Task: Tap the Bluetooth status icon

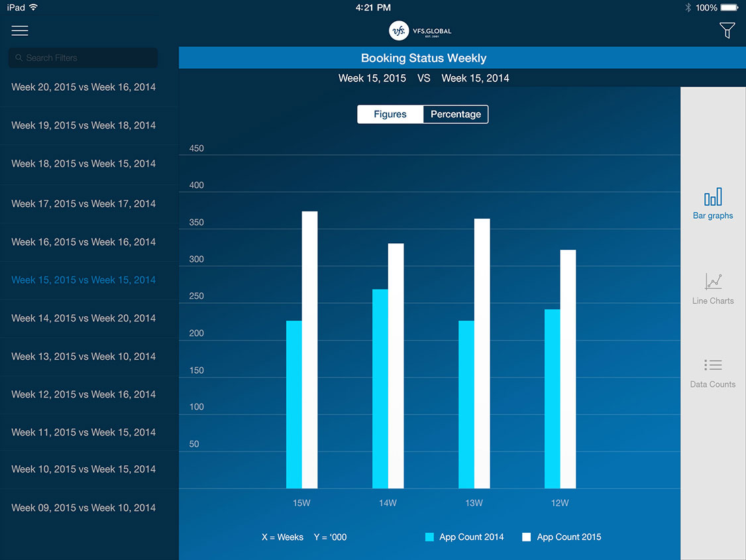Action: click(688, 8)
